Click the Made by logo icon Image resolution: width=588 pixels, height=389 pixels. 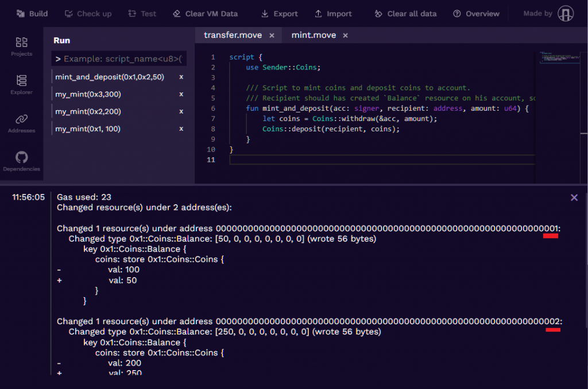(566, 14)
